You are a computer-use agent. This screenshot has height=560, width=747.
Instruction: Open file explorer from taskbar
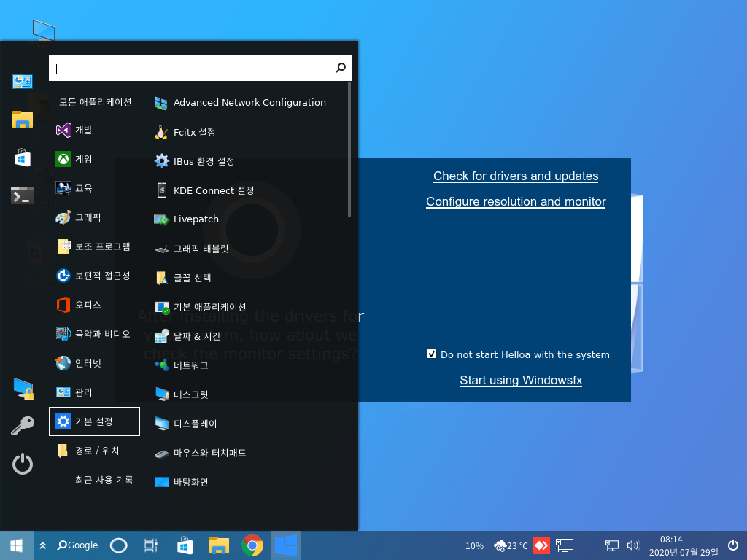click(x=219, y=545)
